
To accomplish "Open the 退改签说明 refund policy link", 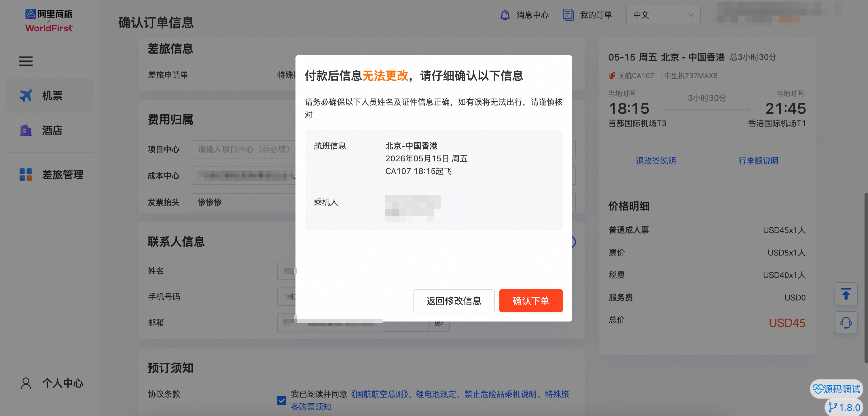I will pyautogui.click(x=655, y=161).
